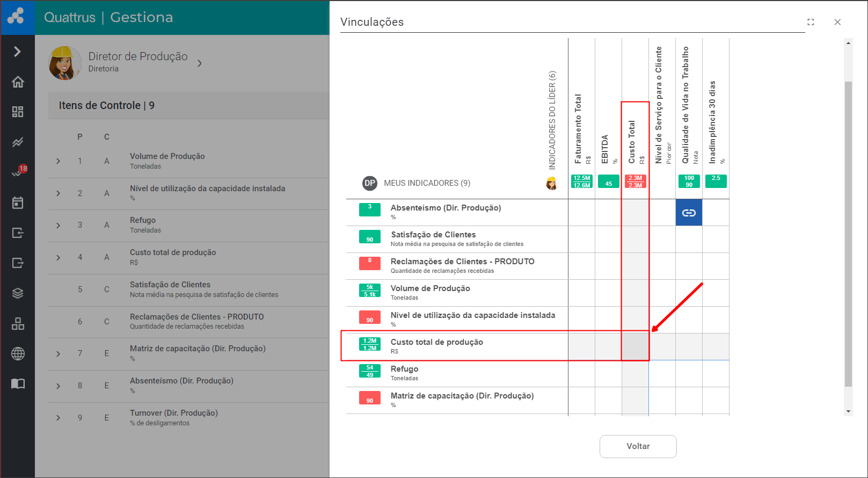868x478 pixels.
Task: Click the home icon in sidebar
Action: coord(18,82)
